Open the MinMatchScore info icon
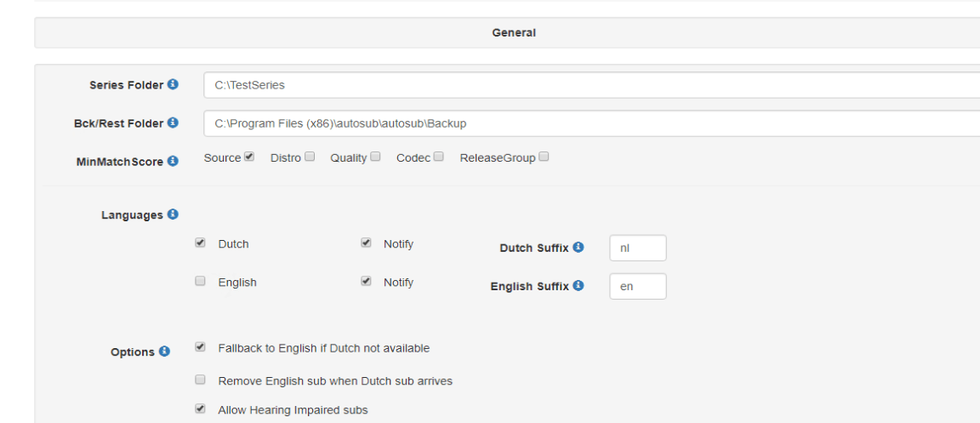The width and height of the screenshot is (980, 423). [173, 161]
